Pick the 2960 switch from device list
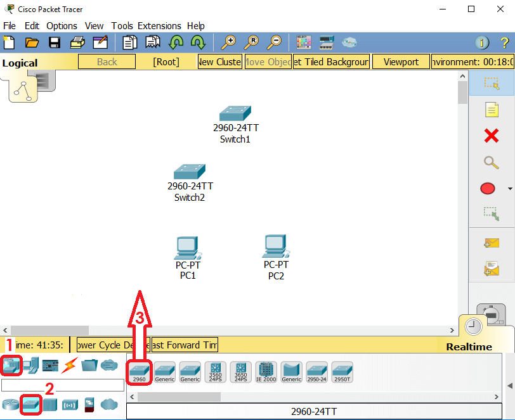The width and height of the screenshot is (515, 420). coord(140,372)
